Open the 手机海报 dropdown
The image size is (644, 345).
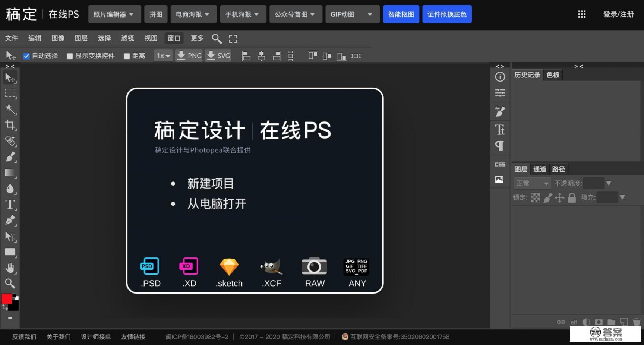tap(242, 14)
